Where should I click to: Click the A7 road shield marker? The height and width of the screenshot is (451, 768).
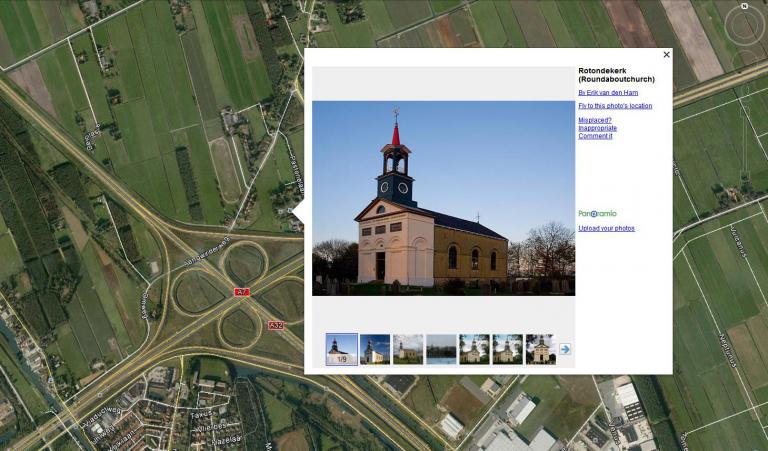tap(241, 292)
